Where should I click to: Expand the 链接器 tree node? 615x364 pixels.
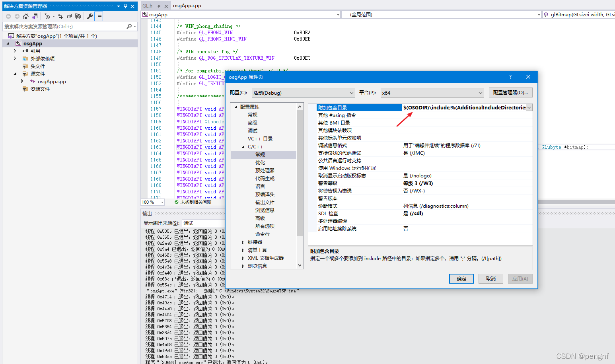(244, 242)
